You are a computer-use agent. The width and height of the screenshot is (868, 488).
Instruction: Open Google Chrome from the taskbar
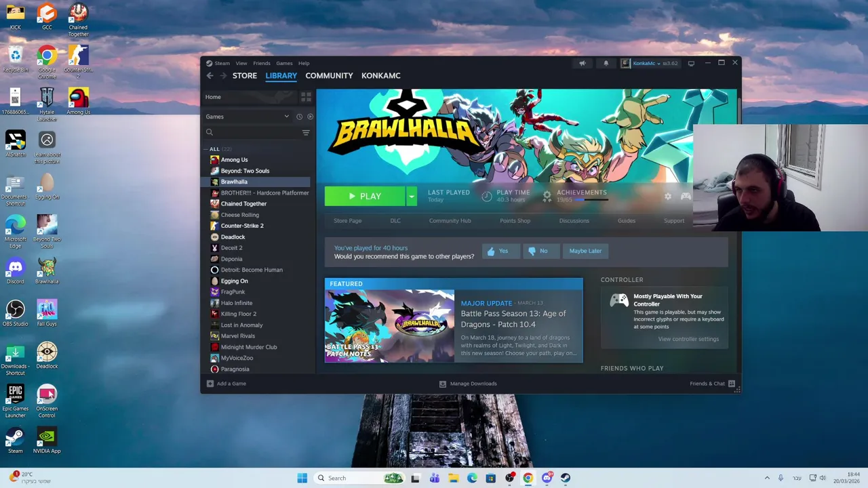click(528, 478)
